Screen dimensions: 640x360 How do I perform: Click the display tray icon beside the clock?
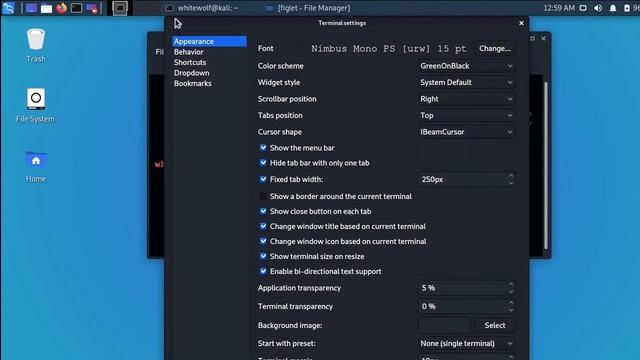click(583, 8)
